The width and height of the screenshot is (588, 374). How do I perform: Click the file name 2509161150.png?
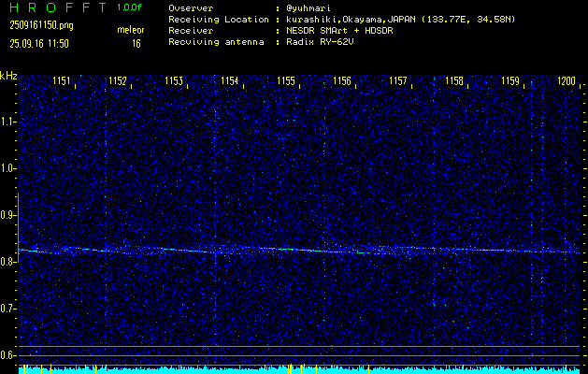tap(42, 25)
